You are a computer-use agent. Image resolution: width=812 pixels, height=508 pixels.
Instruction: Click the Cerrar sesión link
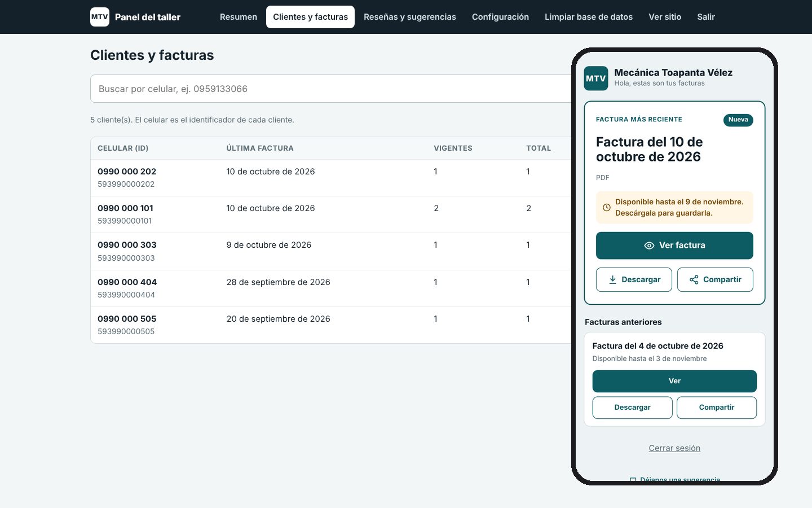pos(674,448)
